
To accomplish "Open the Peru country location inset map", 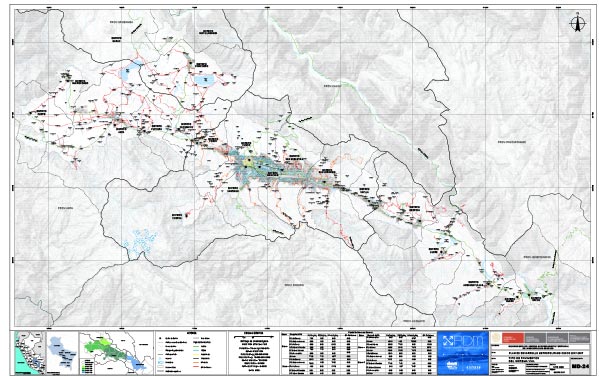I will tap(30, 353).
